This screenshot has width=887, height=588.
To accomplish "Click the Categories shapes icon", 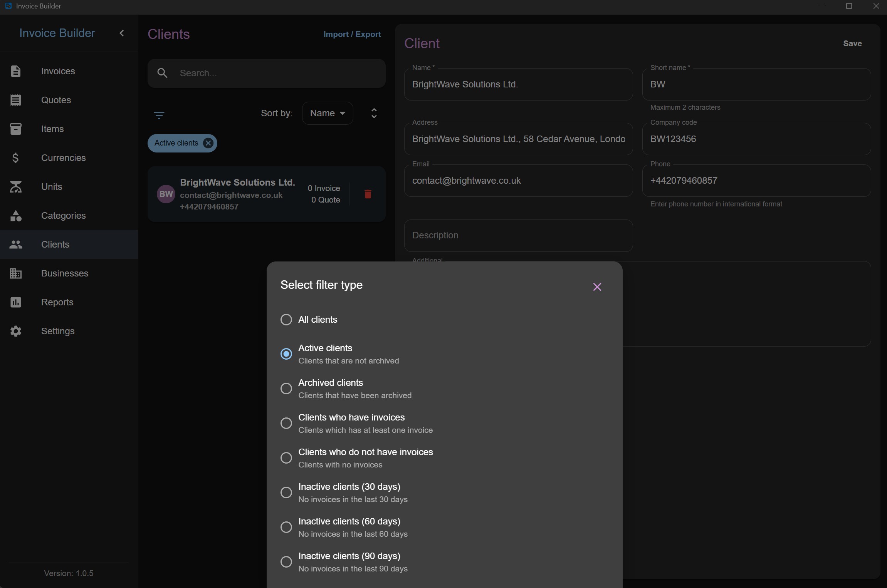I will (x=16, y=216).
